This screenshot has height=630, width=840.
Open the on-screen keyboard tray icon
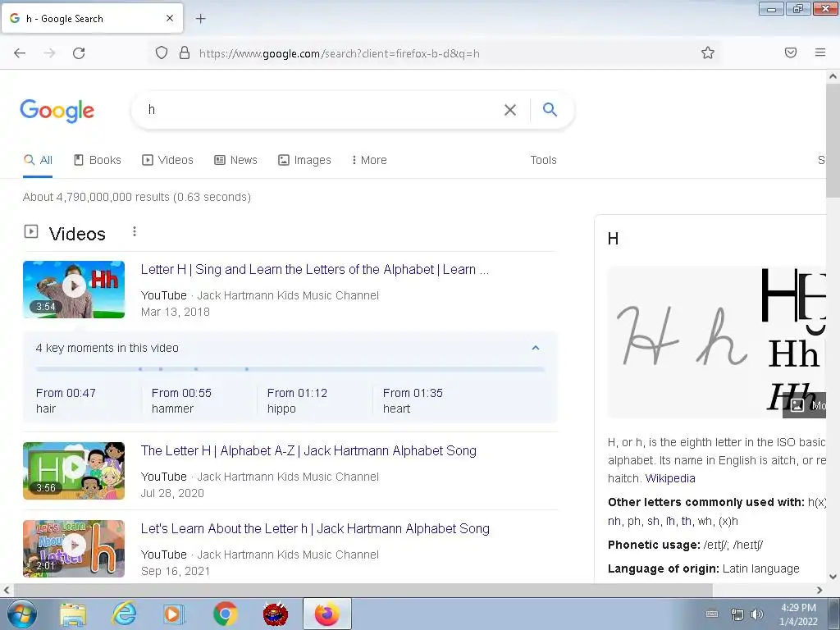click(712, 614)
